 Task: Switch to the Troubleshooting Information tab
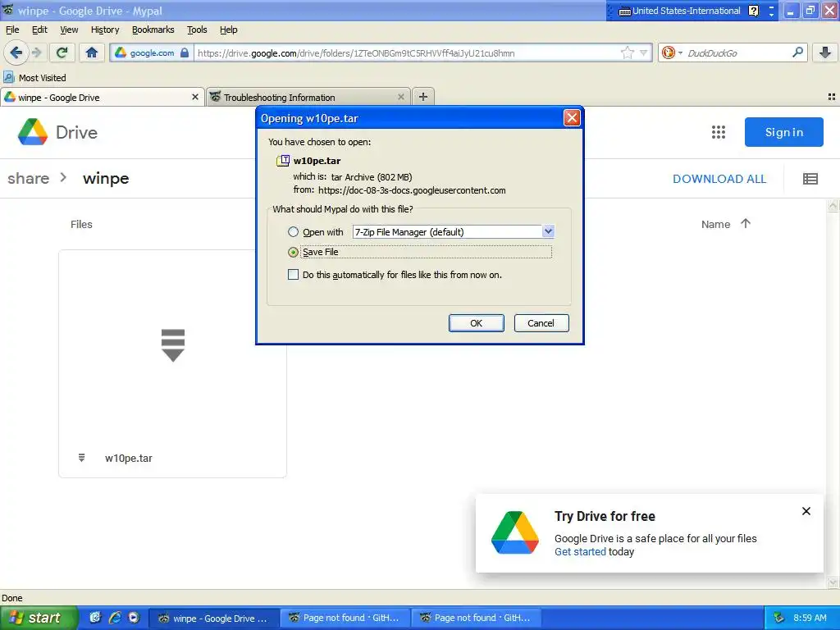point(308,97)
